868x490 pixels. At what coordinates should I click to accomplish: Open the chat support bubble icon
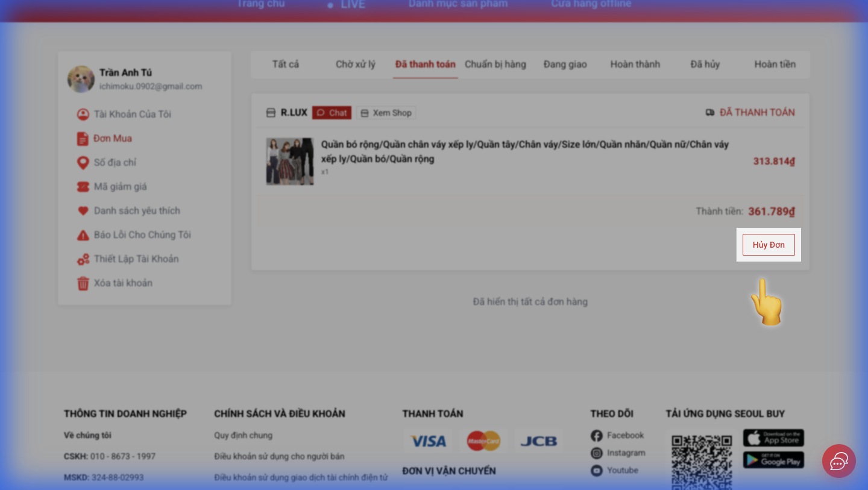click(x=838, y=461)
